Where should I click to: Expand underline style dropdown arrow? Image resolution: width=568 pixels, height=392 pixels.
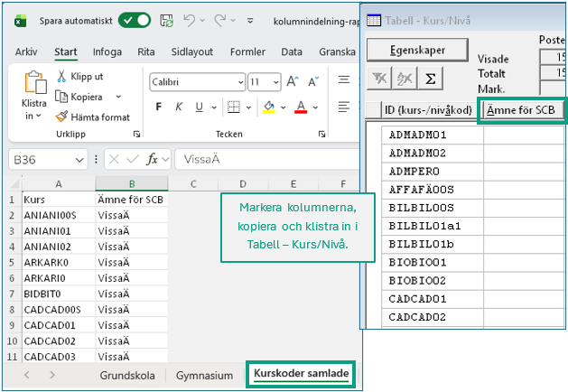[x=214, y=107]
